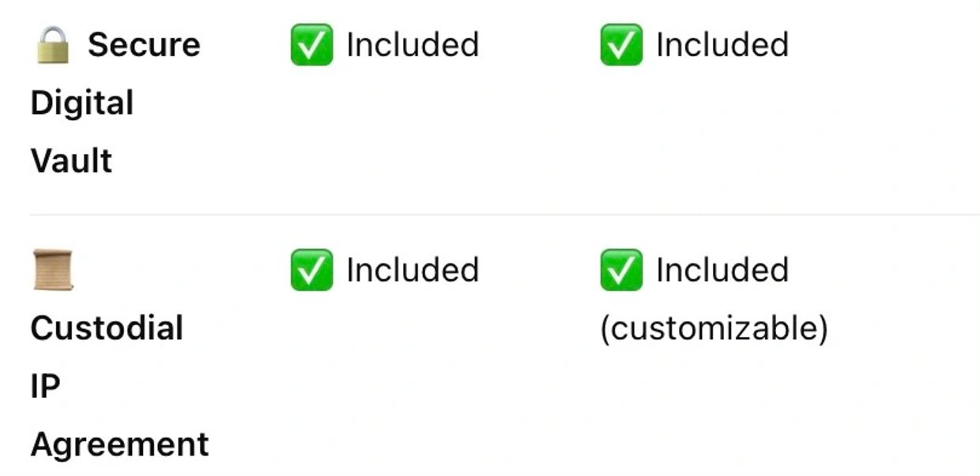Click first-column green checkmark in Secure Vault row
The width and height of the screenshot is (980, 476).
pyautogui.click(x=311, y=45)
